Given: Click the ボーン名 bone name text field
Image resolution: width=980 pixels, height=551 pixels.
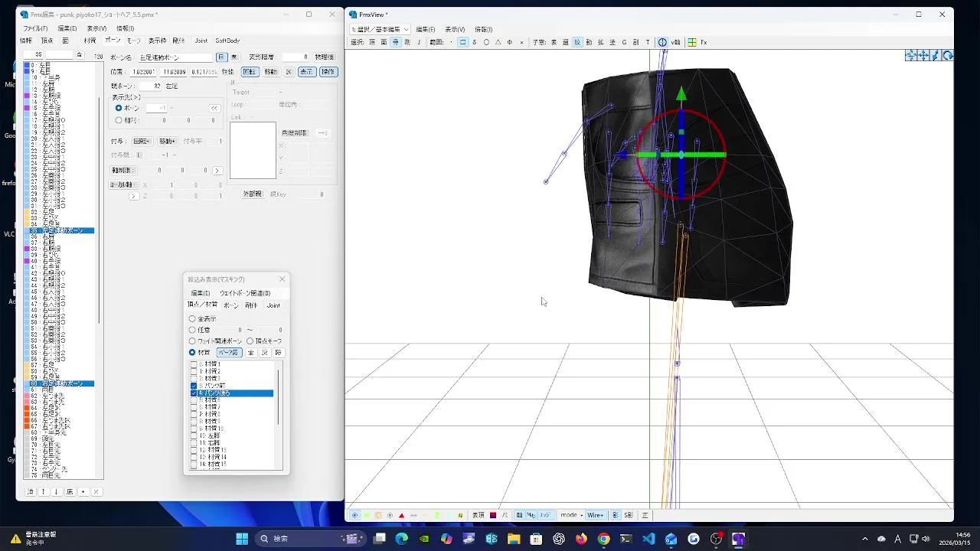Looking at the screenshot, I should (175, 57).
